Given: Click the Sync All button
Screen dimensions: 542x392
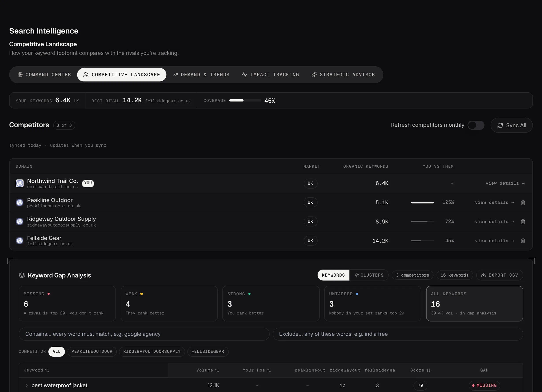Looking at the screenshot, I should 512,125.
